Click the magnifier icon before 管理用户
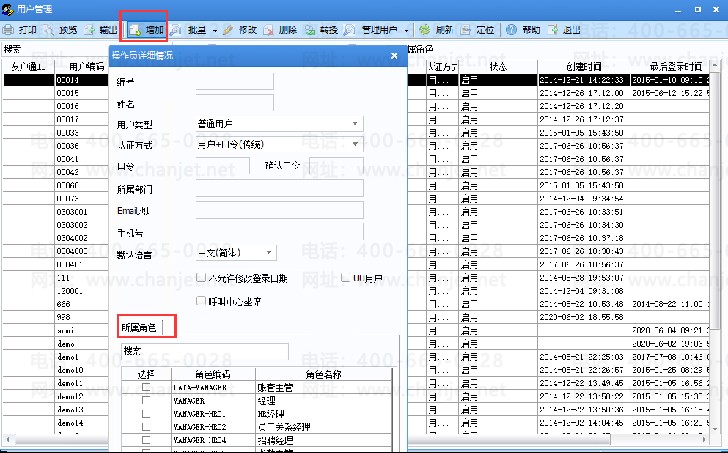Viewport: 728px width, 453px height. (350, 30)
